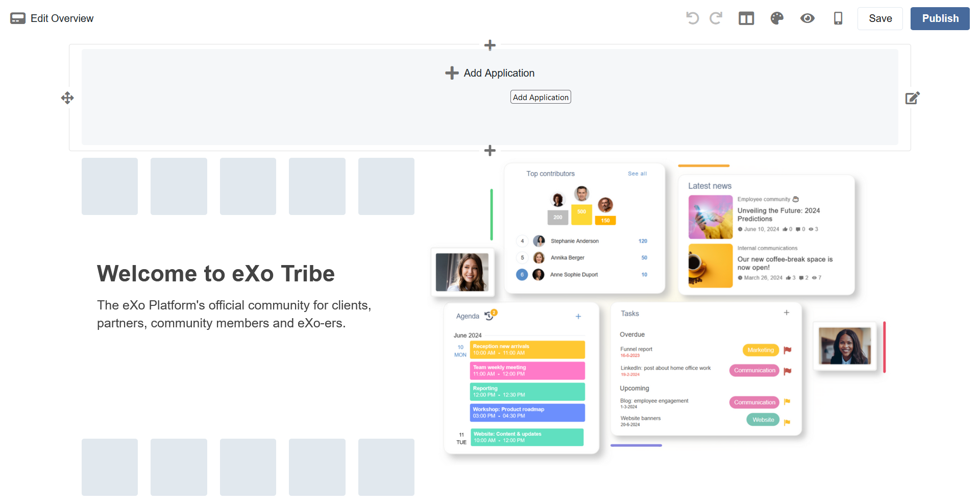Image resolution: width=980 pixels, height=502 pixels.
Task: Click the redo arrow icon
Action: pyautogui.click(x=716, y=18)
